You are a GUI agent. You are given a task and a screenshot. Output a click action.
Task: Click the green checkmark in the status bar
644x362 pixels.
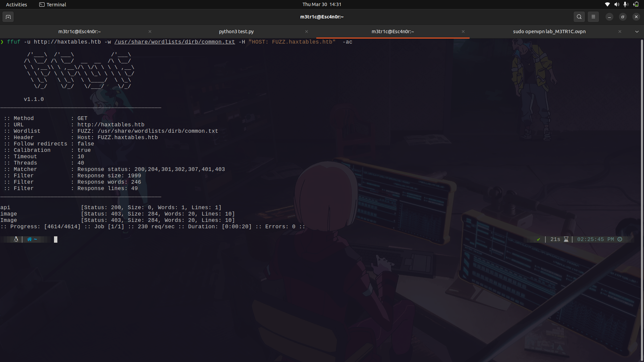538,239
